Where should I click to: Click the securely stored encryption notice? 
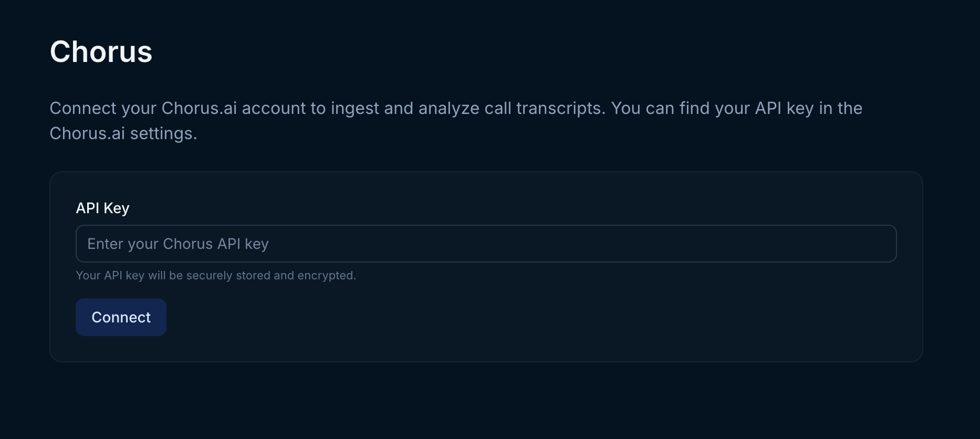[x=216, y=275]
